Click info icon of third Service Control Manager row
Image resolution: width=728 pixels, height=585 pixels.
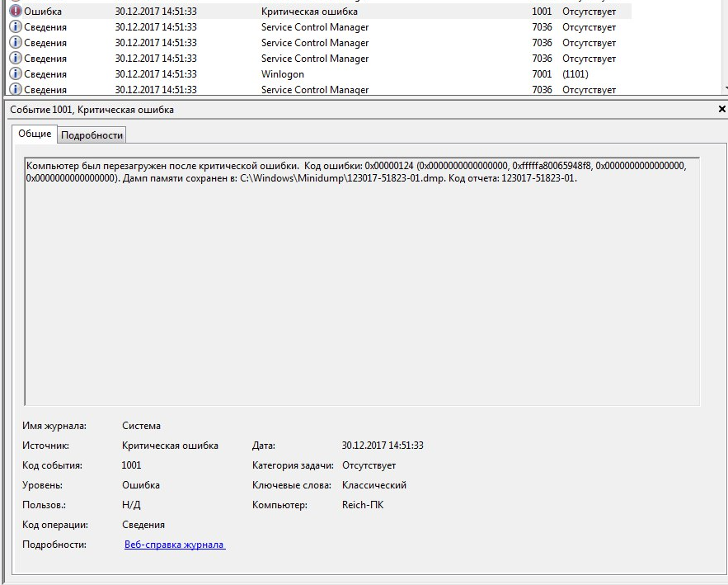(x=15, y=59)
